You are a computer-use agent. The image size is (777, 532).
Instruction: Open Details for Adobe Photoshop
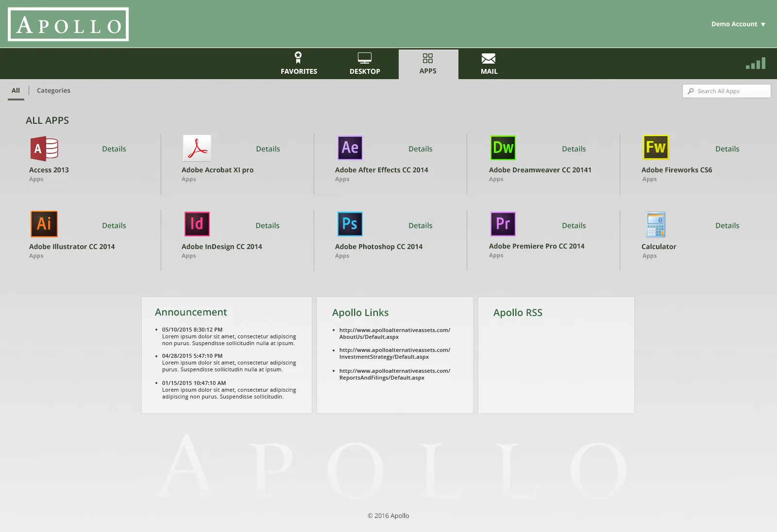[x=421, y=226]
